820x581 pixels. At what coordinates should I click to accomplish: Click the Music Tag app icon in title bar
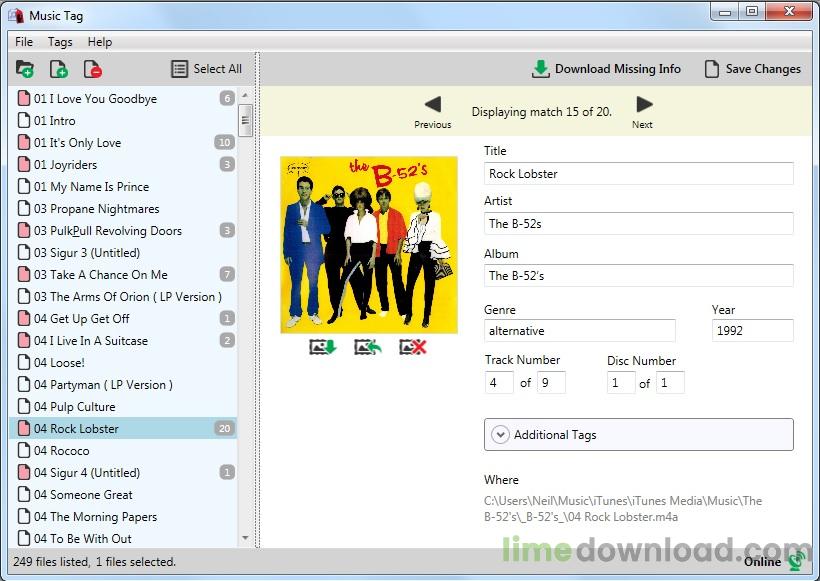(x=16, y=16)
